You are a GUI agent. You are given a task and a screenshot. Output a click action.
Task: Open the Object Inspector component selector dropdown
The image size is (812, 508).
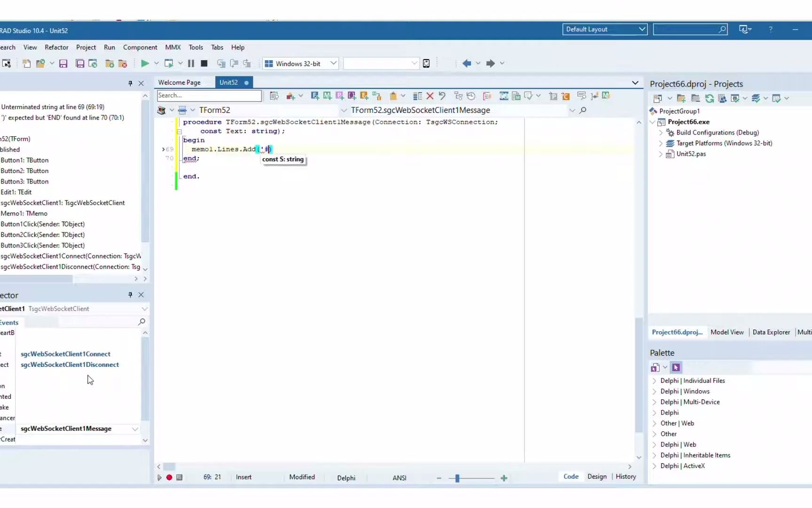pyautogui.click(x=144, y=309)
